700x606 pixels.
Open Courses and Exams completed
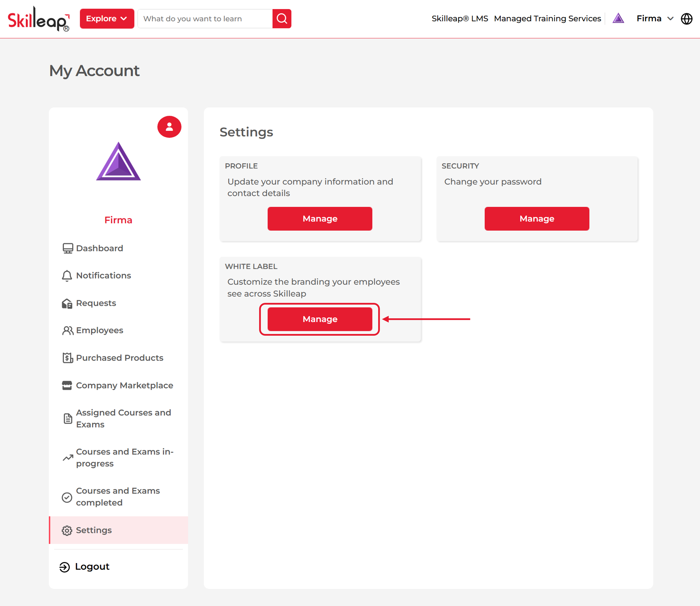pyautogui.click(x=118, y=497)
